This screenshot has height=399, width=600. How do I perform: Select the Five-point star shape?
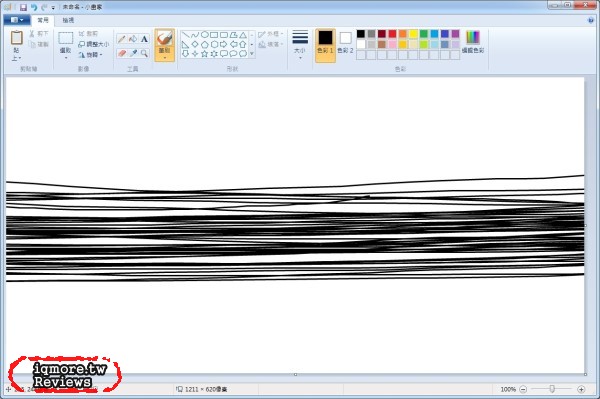tap(205, 54)
